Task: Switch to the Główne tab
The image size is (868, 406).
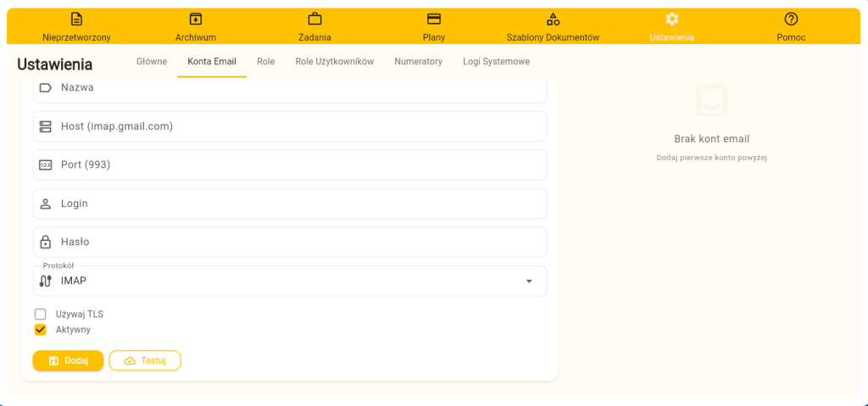Action: [152, 62]
